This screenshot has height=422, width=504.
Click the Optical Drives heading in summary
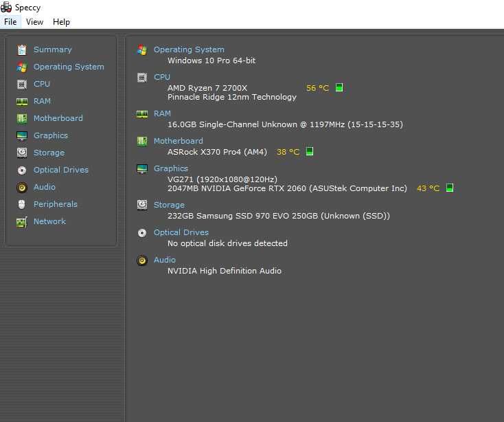click(181, 232)
